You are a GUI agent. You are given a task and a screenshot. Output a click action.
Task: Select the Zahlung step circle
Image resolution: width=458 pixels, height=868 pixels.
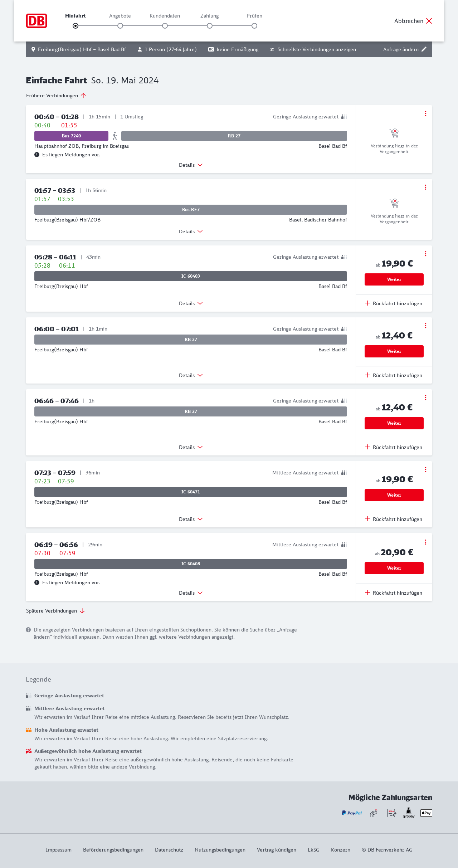point(210,26)
